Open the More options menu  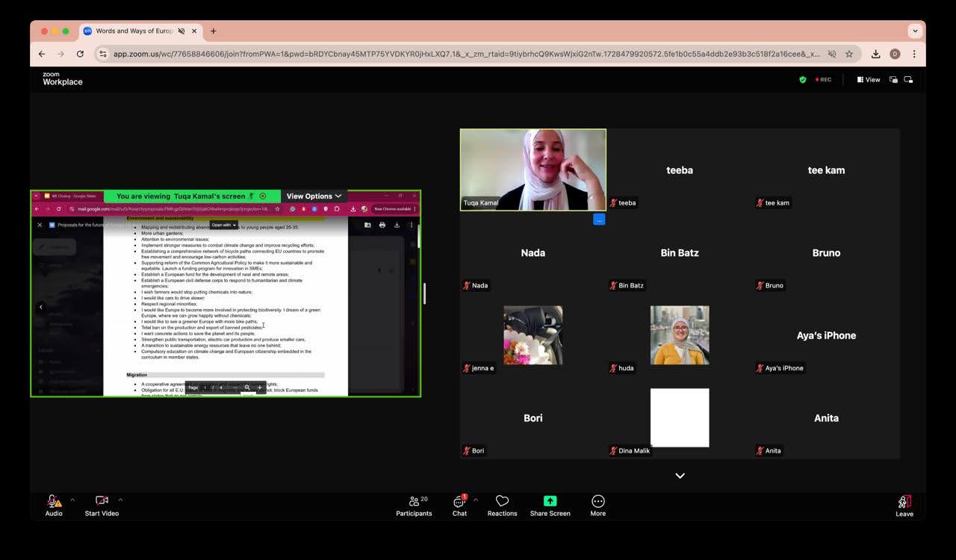pos(597,505)
